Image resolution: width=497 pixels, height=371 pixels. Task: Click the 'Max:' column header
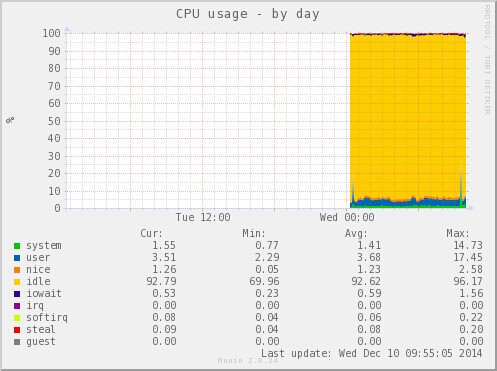pos(458,233)
